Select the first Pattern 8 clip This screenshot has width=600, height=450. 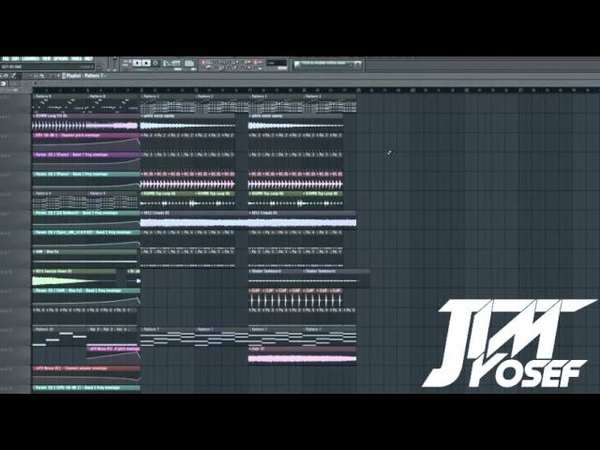[60, 103]
